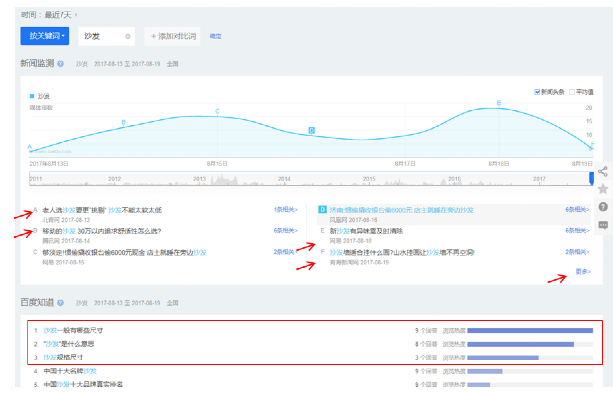Viewport: 613px width, 393px height.
Task: Open the 更多 link under news list
Action: point(583,271)
